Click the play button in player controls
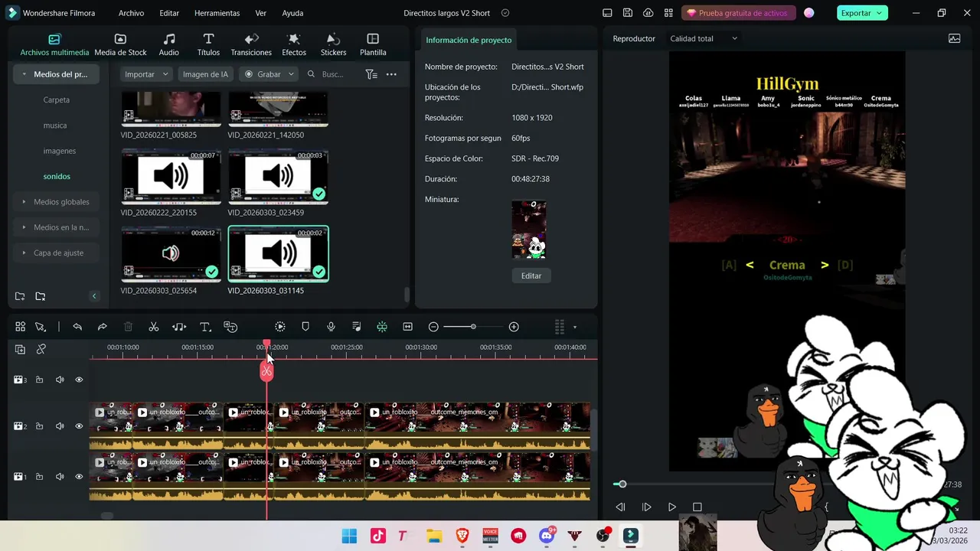This screenshot has width=980, height=551. [672, 507]
